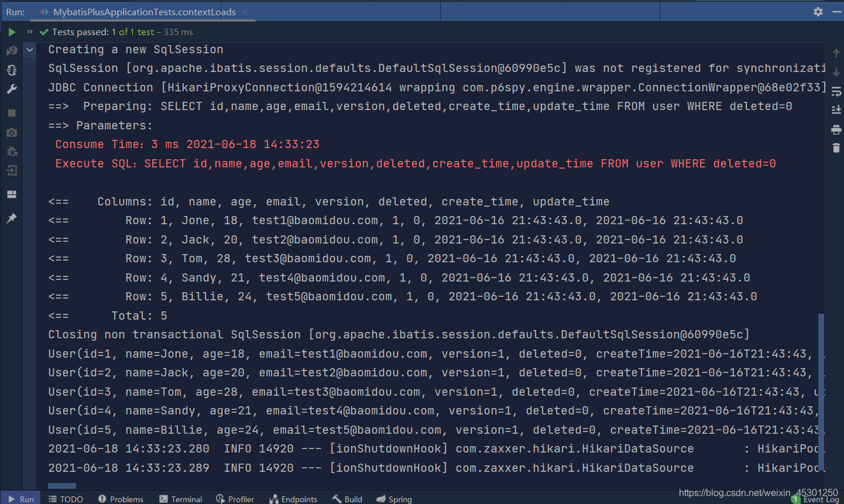This screenshot has height=504, width=844.
Task: Open run configuration wrench settings
Action: pyautogui.click(x=12, y=89)
